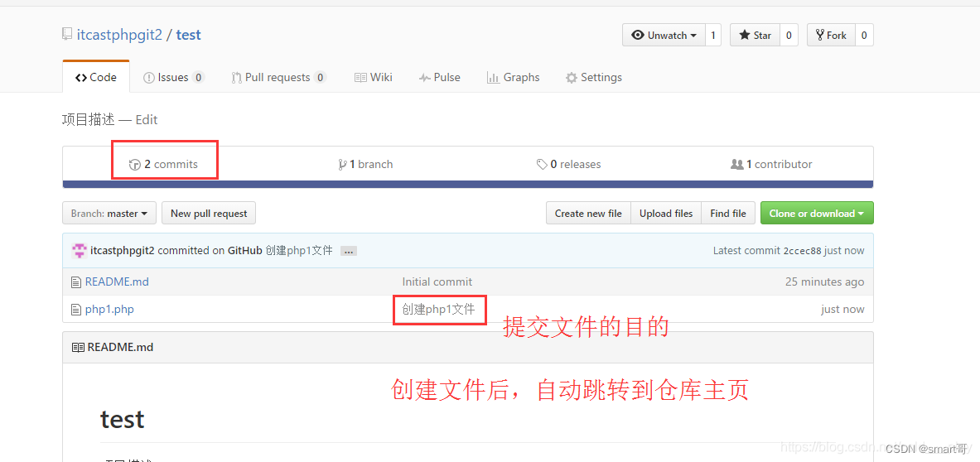Edit the project description
The image size is (980, 462).
click(147, 119)
